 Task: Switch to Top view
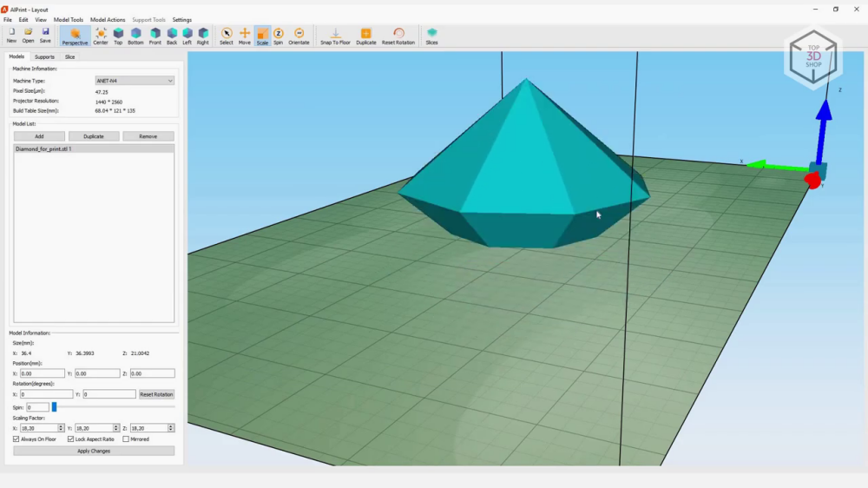point(118,36)
